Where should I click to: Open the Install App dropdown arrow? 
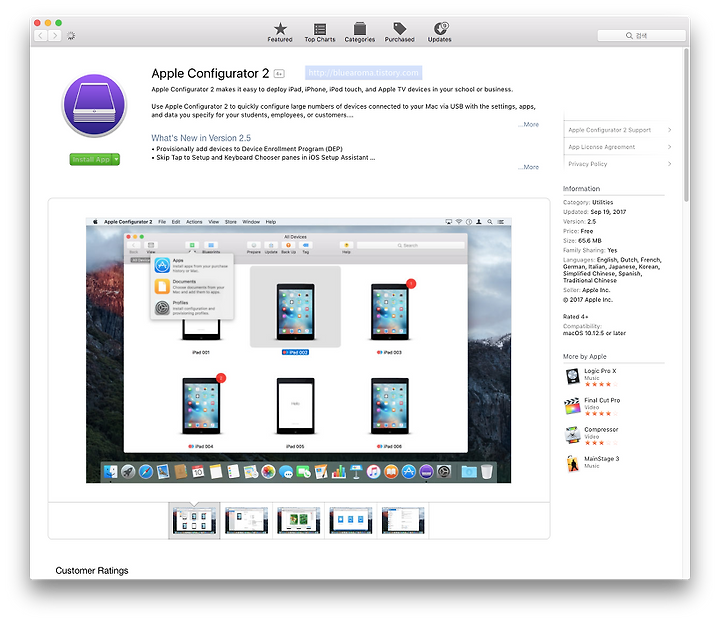tap(117, 159)
